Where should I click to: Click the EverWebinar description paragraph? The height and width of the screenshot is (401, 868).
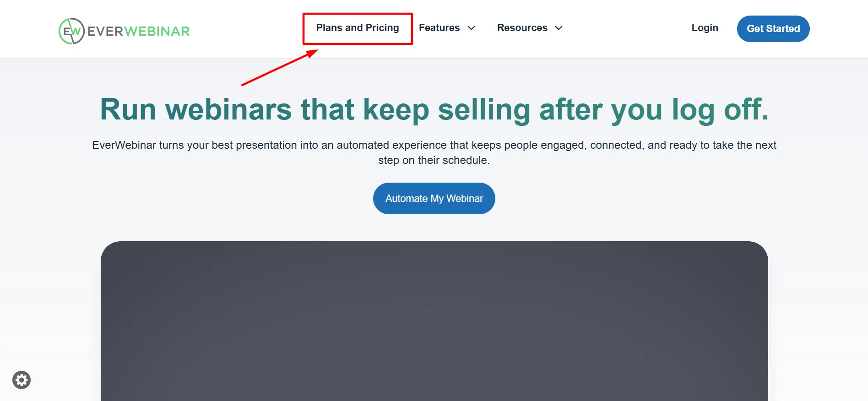click(x=434, y=152)
